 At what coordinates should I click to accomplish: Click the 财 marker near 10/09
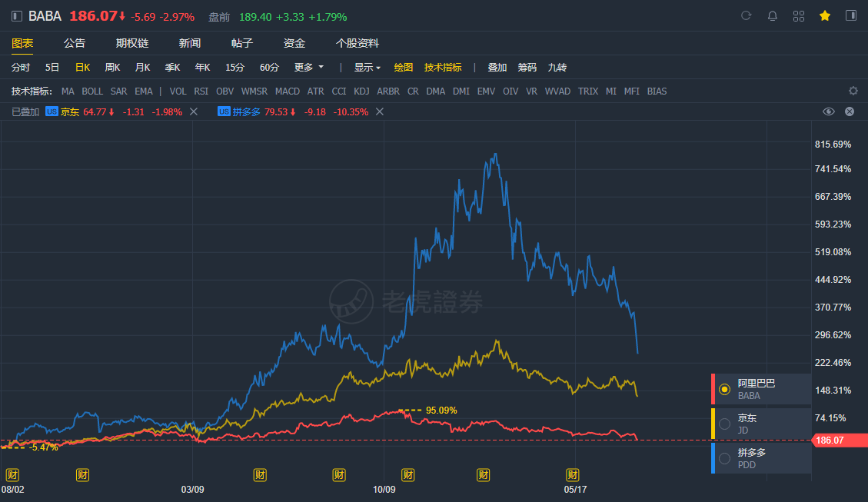(408, 475)
